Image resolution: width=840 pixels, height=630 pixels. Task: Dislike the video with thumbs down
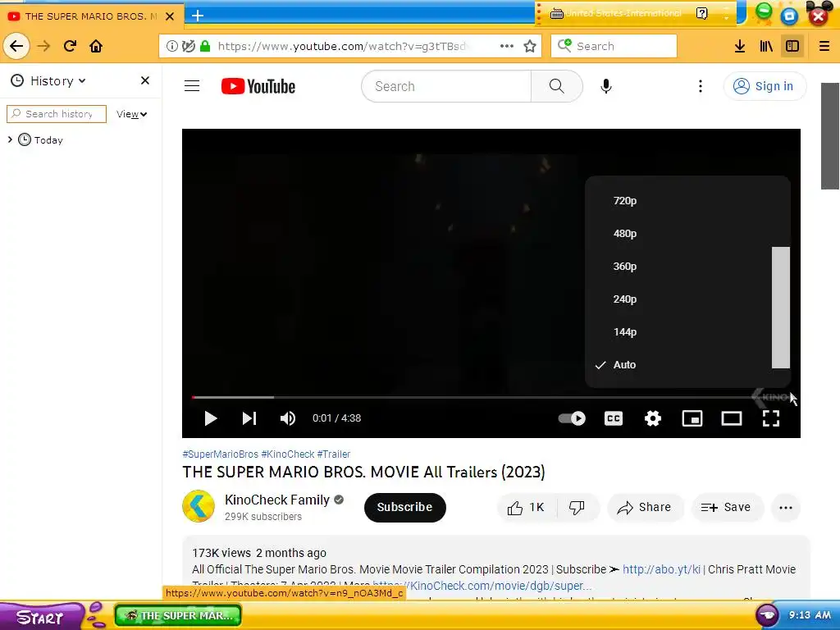click(577, 507)
